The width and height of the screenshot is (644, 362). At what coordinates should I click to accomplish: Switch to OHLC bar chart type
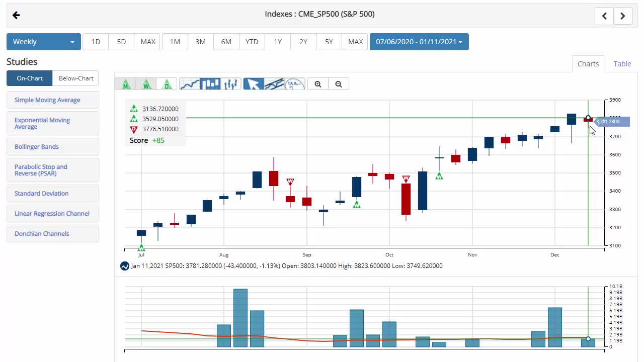[231, 84]
